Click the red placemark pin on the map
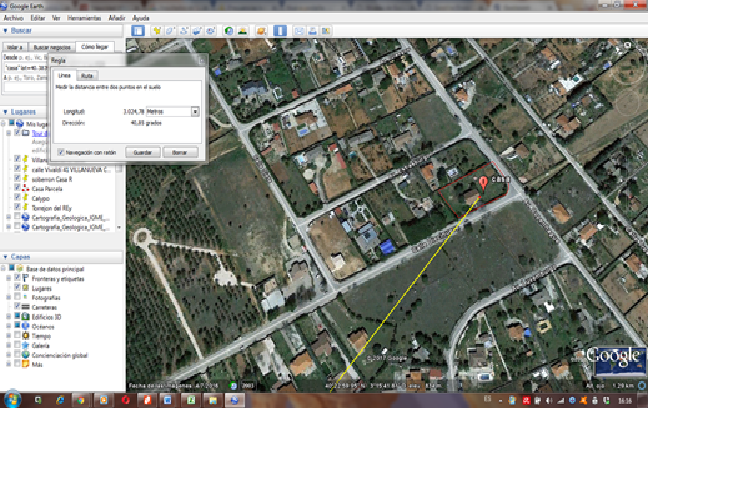This screenshot has width=749, height=482. pyautogui.click(x=483, y=182)
